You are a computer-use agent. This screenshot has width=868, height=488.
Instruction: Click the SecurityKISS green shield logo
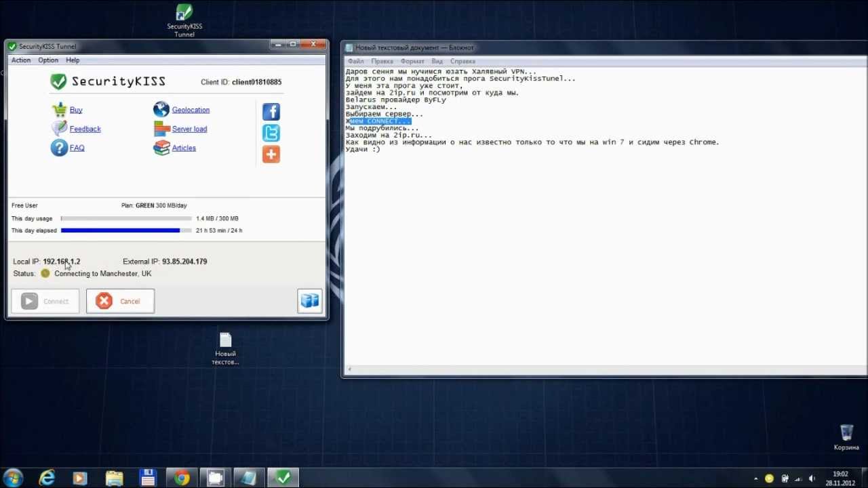point(59,81)
